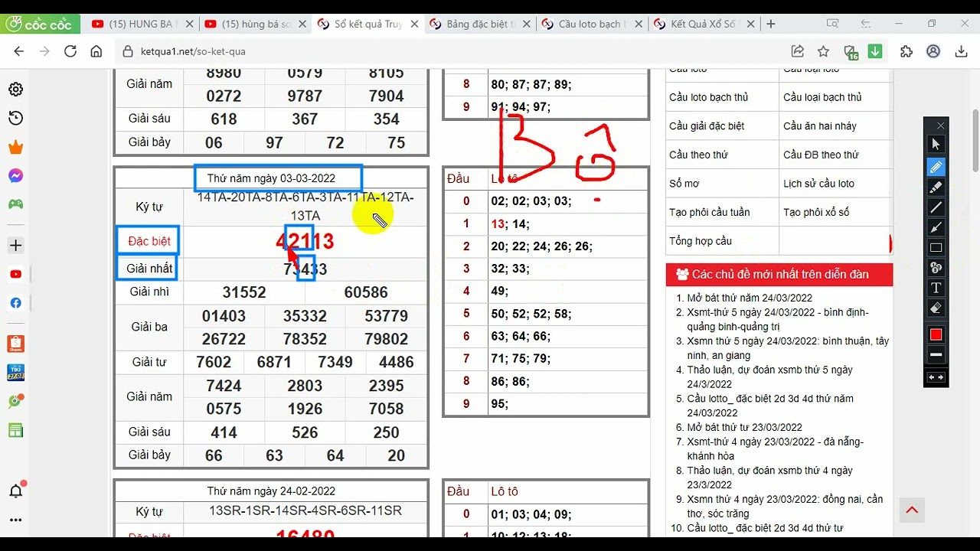Open Cầu loto bạch thủ link
The image size is (980, 551).
[708, 97]
